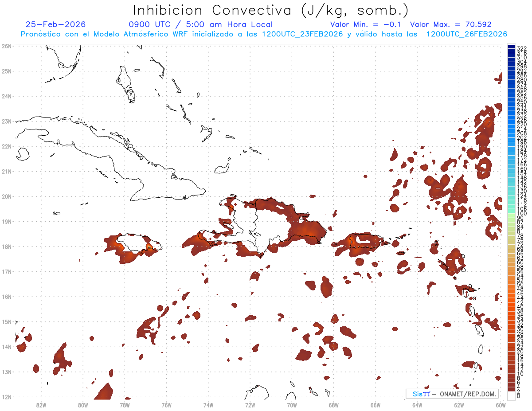Click the pale green 100 colorbar swatch
Image resolution: width=532 pixels, height=411 pixels.
pyautogui.click(x=511, y=215)
